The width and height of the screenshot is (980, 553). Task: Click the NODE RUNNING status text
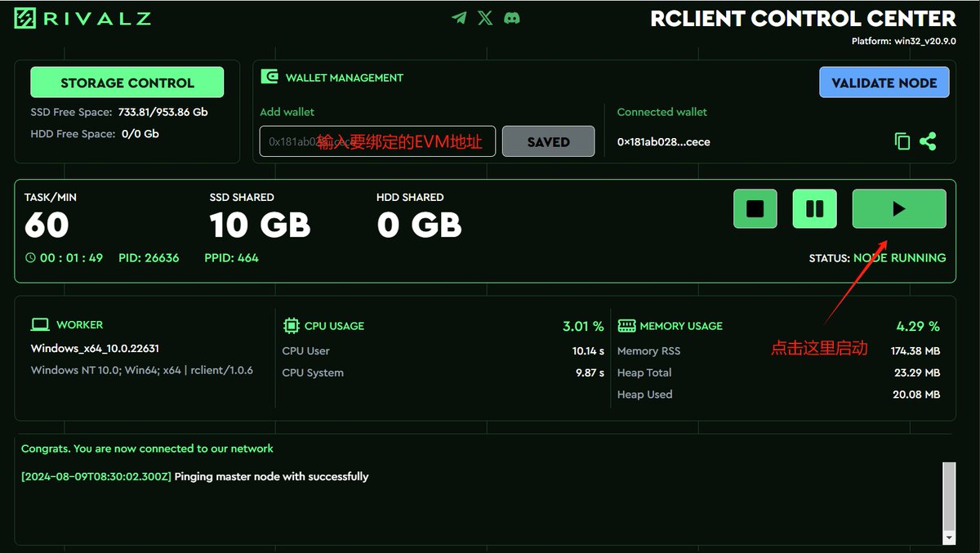pos(900,257)
